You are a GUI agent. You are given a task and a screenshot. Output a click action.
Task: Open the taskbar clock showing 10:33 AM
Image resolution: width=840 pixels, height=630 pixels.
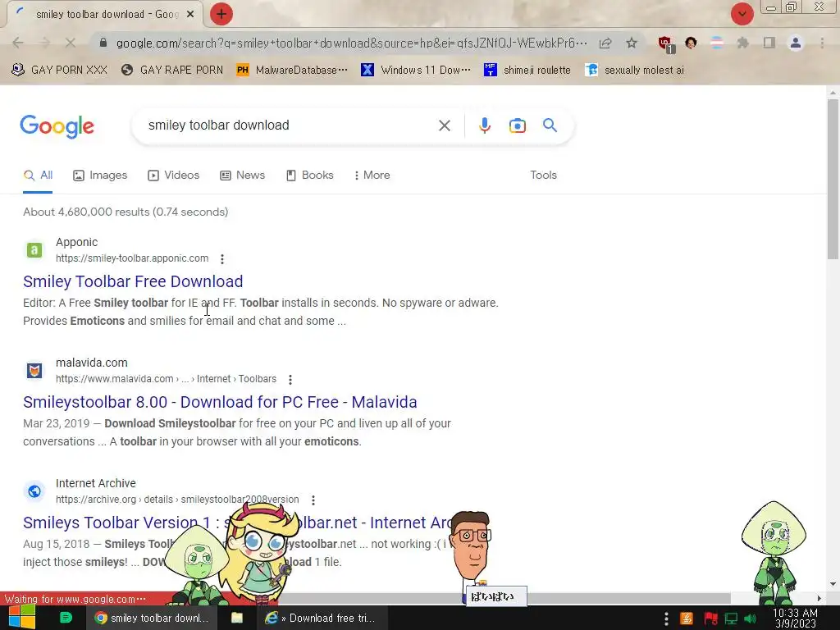(x=795, y=619)
